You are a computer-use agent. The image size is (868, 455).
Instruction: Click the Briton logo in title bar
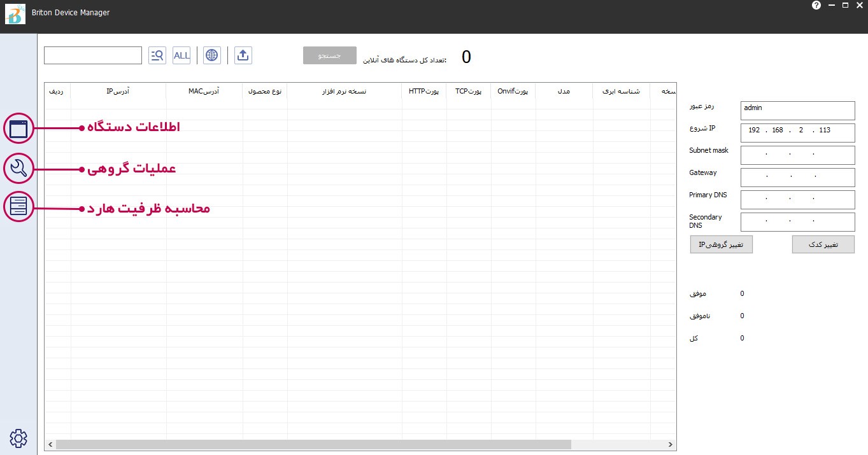(x=14, y=14)
